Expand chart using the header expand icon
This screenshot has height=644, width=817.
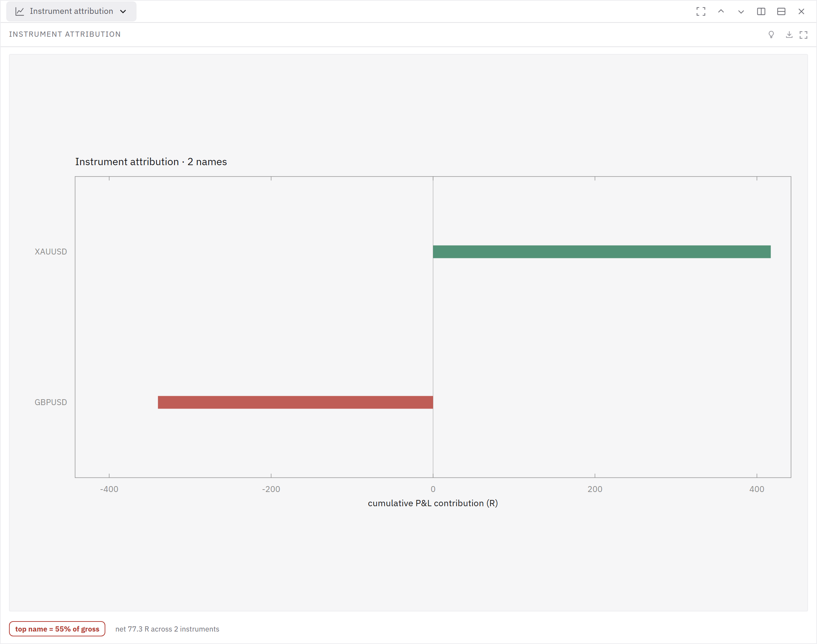tap(803, 35)
